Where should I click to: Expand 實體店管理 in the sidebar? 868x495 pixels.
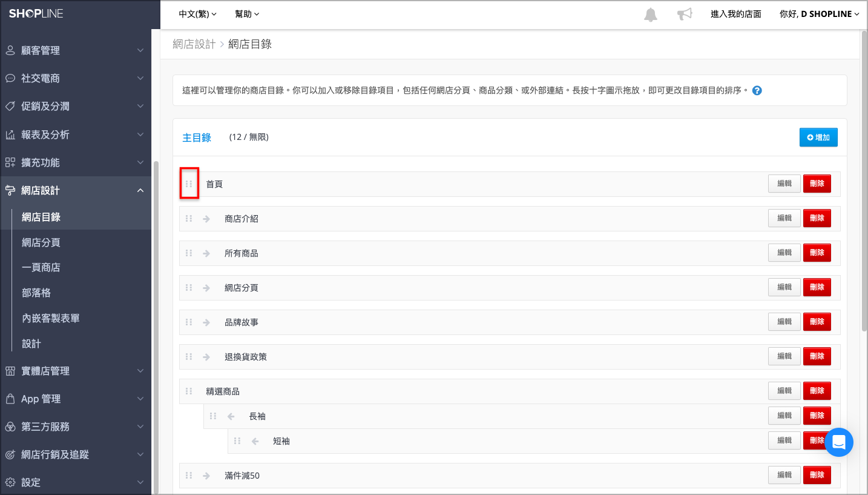pos(76,371)
